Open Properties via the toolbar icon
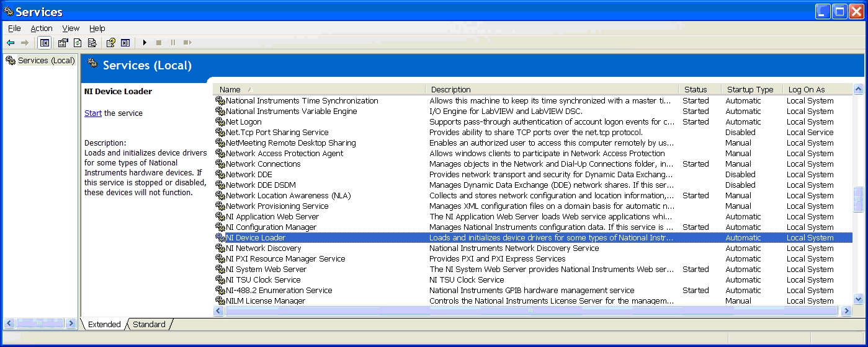The image size is (868, 347). [63, 43]
